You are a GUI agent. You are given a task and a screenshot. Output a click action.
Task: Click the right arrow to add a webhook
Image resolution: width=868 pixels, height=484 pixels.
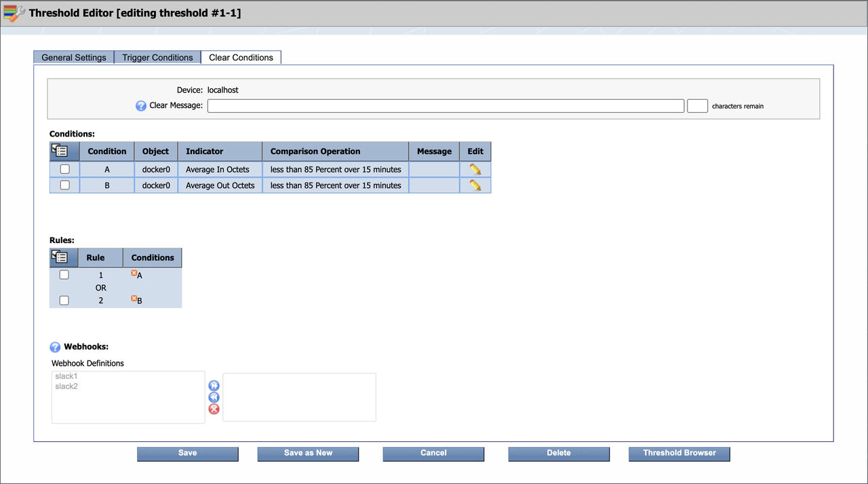[214, 385]
